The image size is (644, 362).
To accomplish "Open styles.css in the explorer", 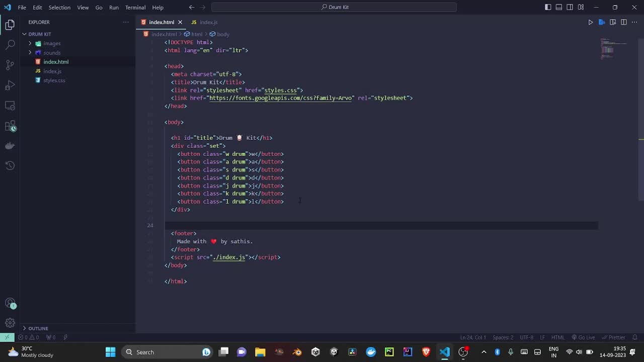I will 54,80.
